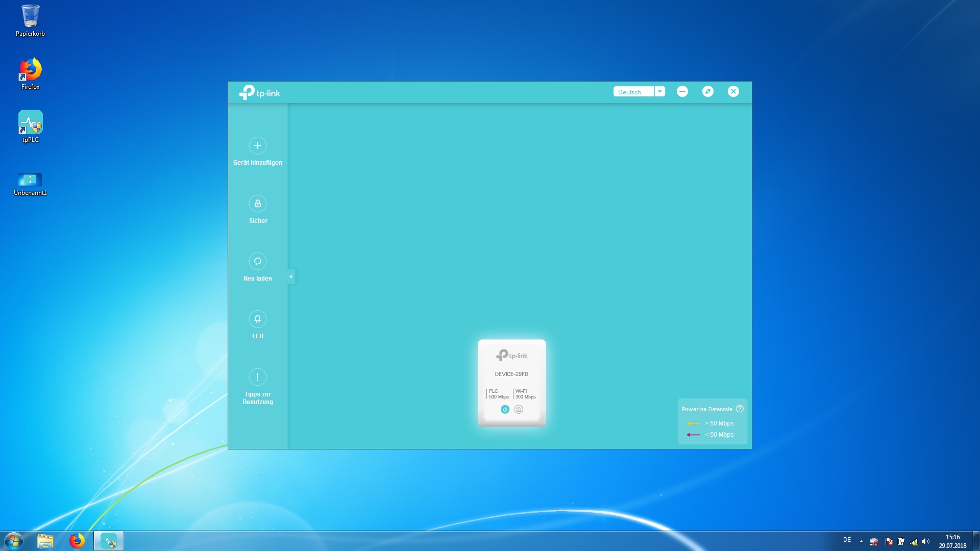980x551 pixels.
Task: Open the LED lamp settings icon
Action: tap(257, 319)
